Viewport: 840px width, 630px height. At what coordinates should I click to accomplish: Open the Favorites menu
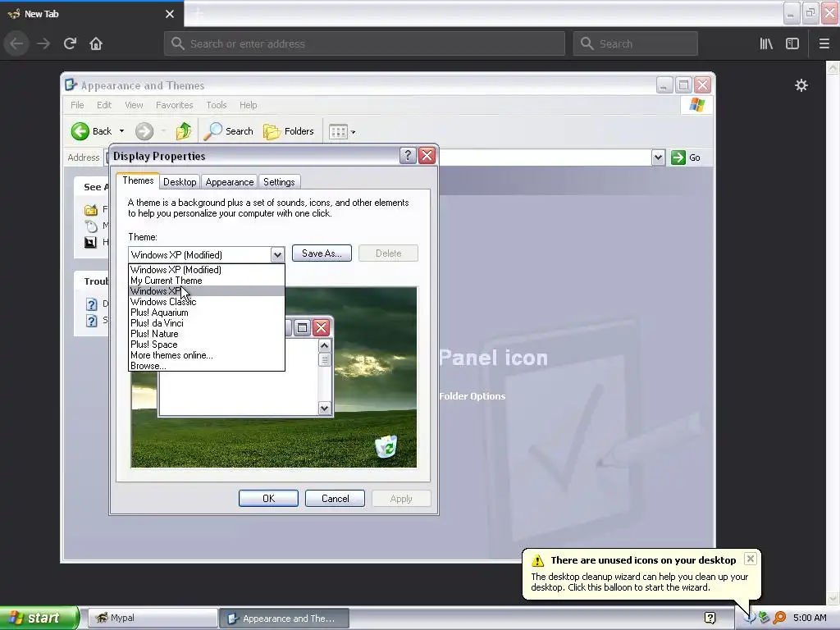pyautogui.click(x=174, y=105)
